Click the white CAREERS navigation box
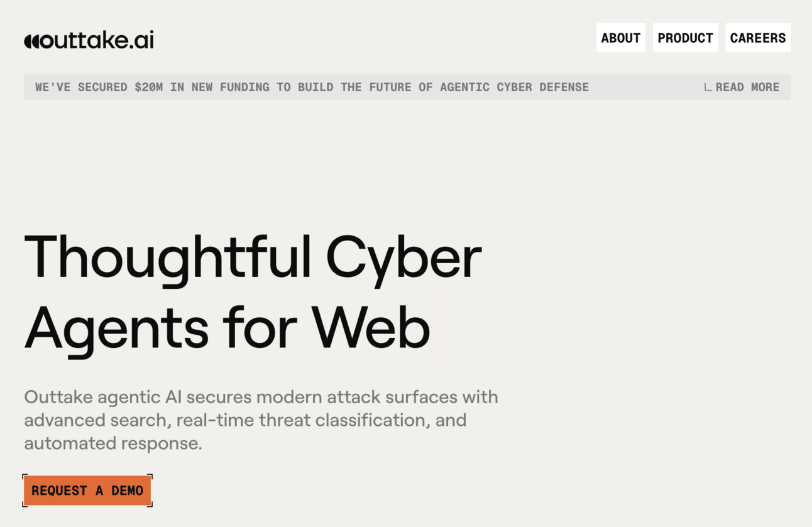The image size is (812, 527). coord(757,38)
